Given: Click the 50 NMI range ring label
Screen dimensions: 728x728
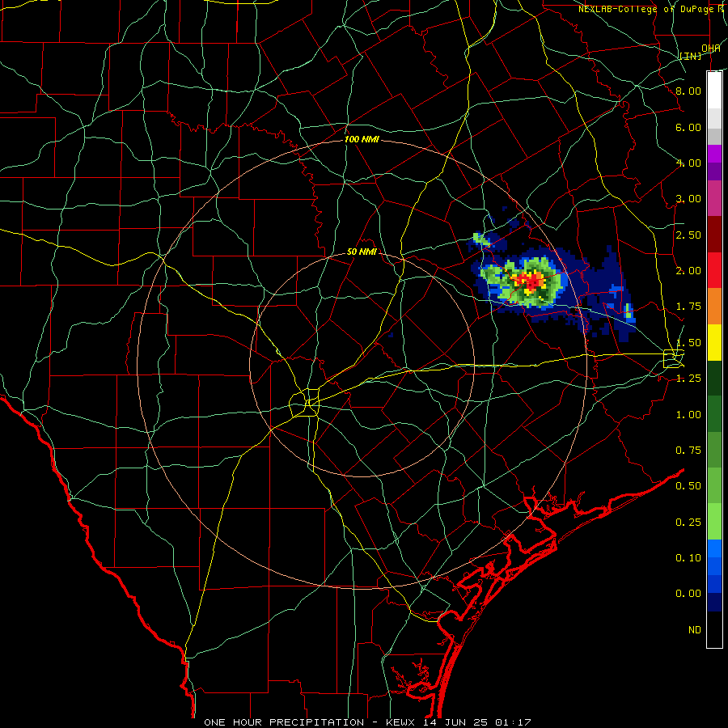Looking at the screenshot, I should point(362,252).
